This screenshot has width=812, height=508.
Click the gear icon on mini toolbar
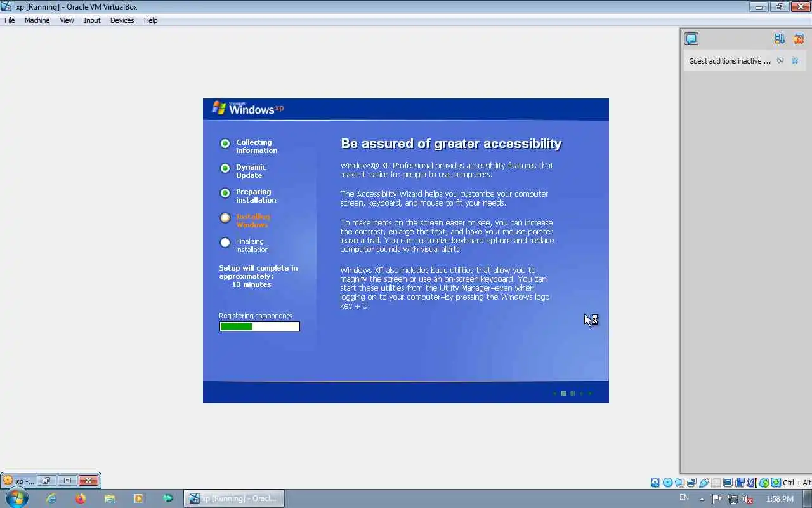(8, 481)
